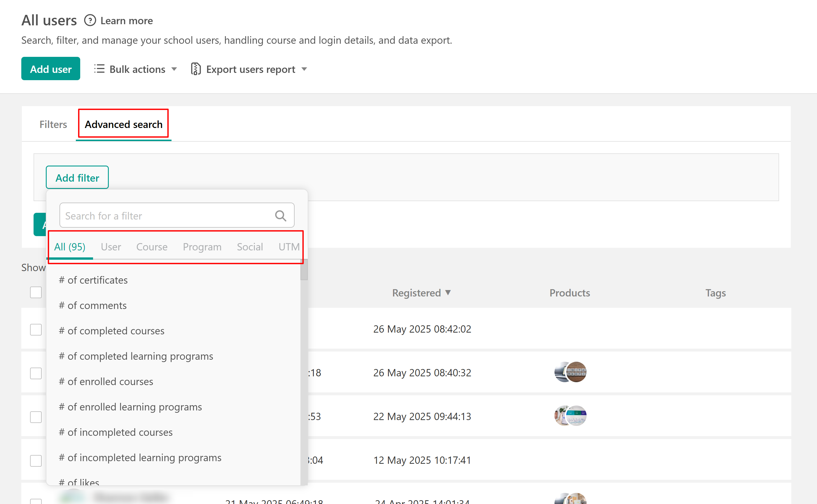Click the Export users report file icon
This screenshot has height=504, width=817.
pos(196,69)
